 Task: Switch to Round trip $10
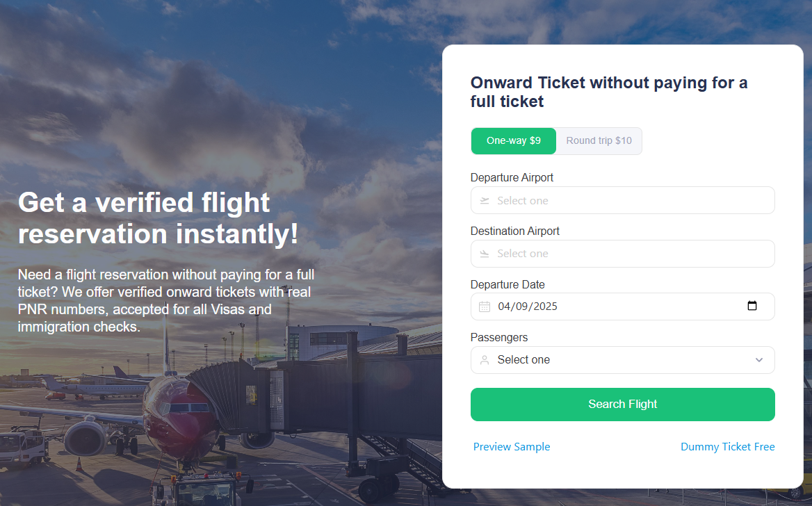click(599, 141)
